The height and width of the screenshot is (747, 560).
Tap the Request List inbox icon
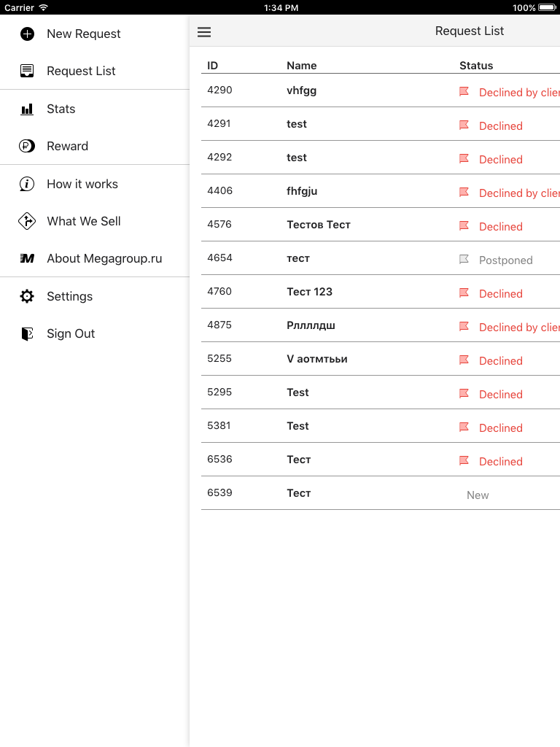[x=27, y=71]
